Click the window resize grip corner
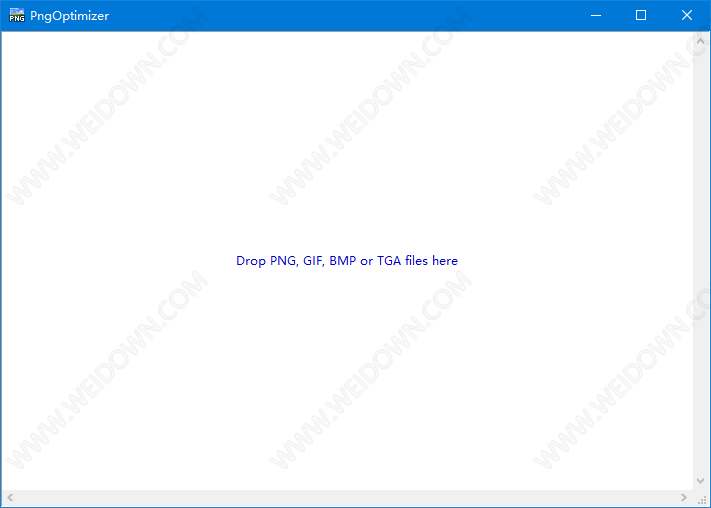This screenshot has width=711, height=508. [x=702, y=499]
